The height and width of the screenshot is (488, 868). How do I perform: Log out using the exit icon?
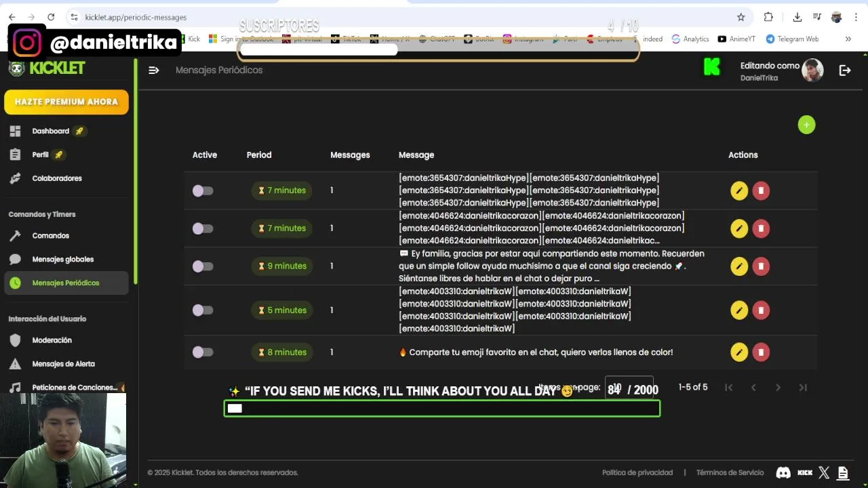pyautogui.click(x=845, y=70)
